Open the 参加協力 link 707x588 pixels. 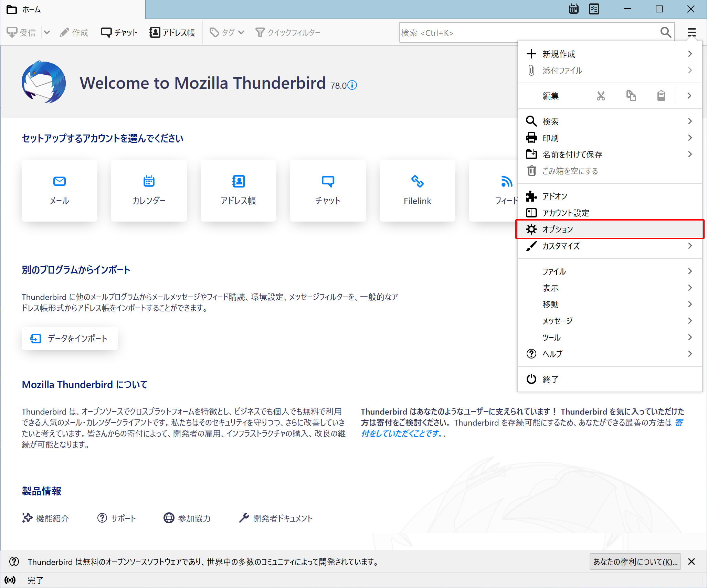pyautogui.click(x=187, y=518)
